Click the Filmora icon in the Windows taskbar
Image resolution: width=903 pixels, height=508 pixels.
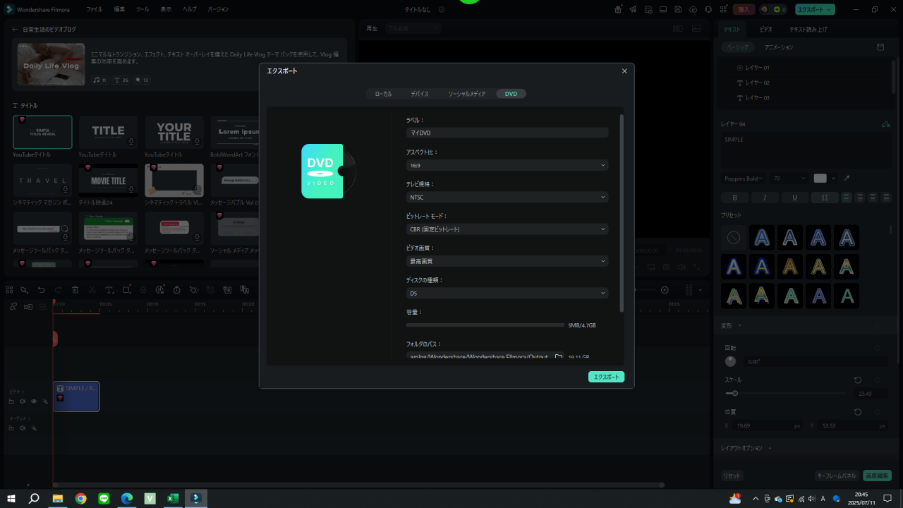[x=197, y=498]
